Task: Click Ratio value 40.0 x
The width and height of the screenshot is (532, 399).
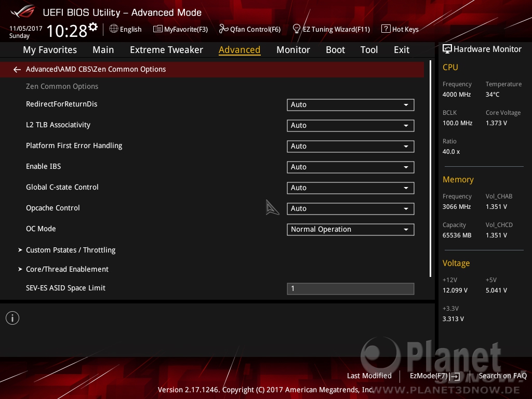Action: pos(451,152)
